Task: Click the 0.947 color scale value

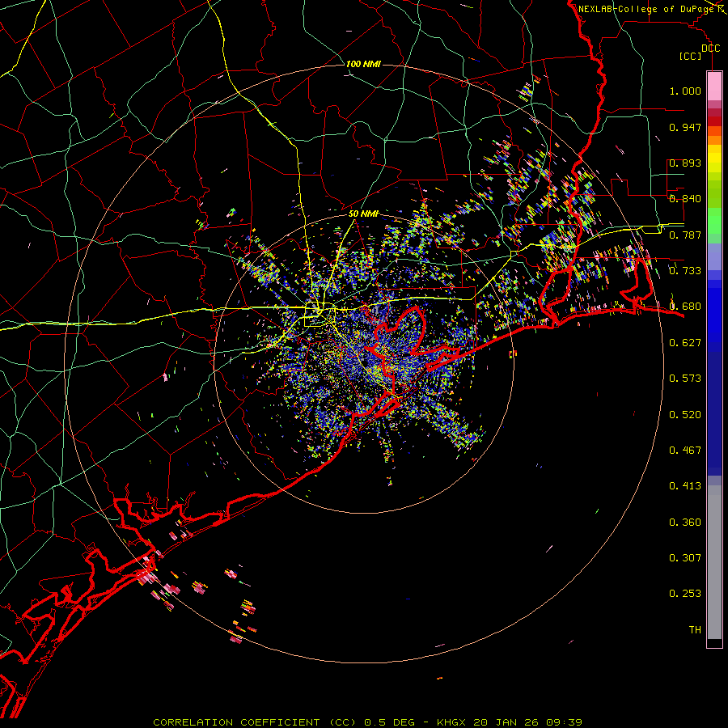Action: (x=685, y=127)
